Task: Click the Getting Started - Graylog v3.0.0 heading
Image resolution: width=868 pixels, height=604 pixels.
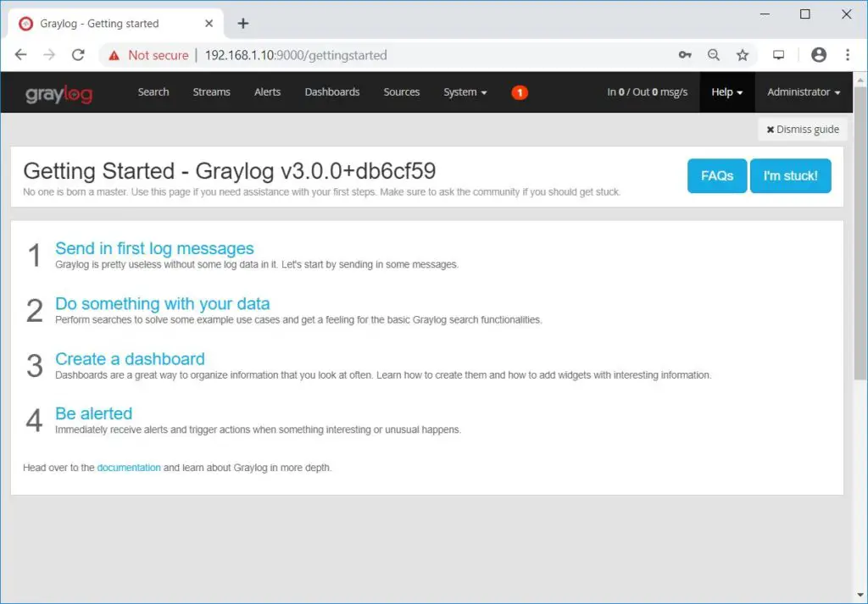Action: point(229,171)
